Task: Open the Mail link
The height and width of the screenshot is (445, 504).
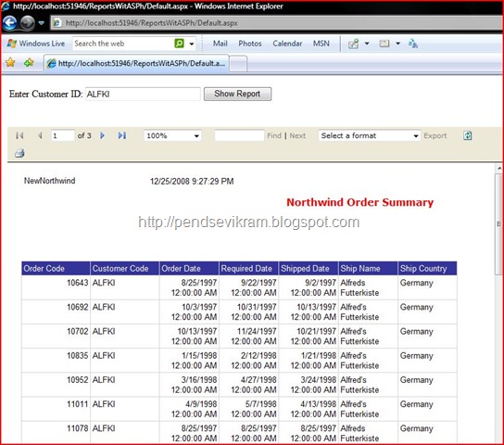Action: [x=220, y=44]
